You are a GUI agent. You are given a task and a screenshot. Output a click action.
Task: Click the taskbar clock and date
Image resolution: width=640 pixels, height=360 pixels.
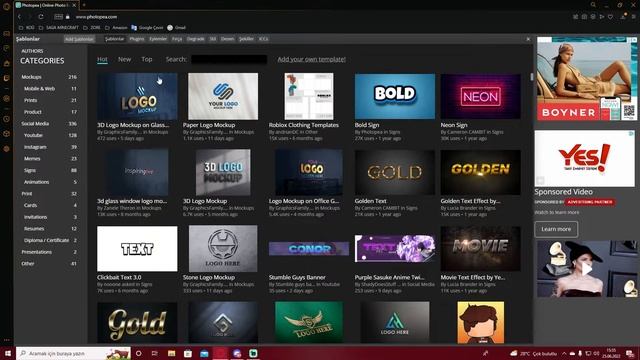[611, 353]
